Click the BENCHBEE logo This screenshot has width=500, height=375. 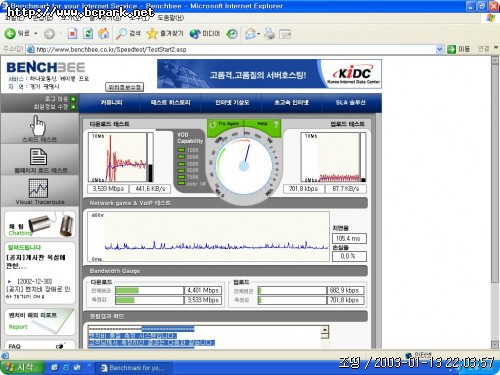click(46, 67)
